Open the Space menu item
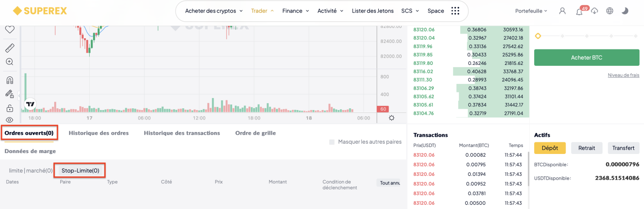 436,11
